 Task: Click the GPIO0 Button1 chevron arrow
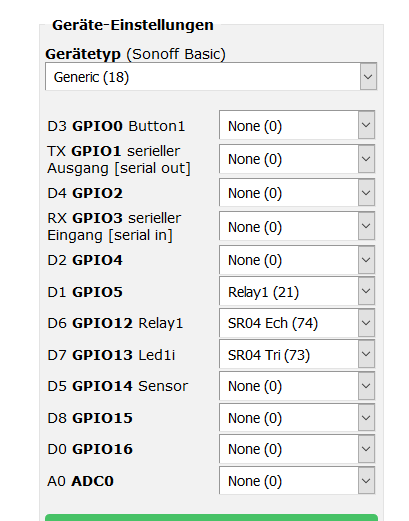coord(366,125)
